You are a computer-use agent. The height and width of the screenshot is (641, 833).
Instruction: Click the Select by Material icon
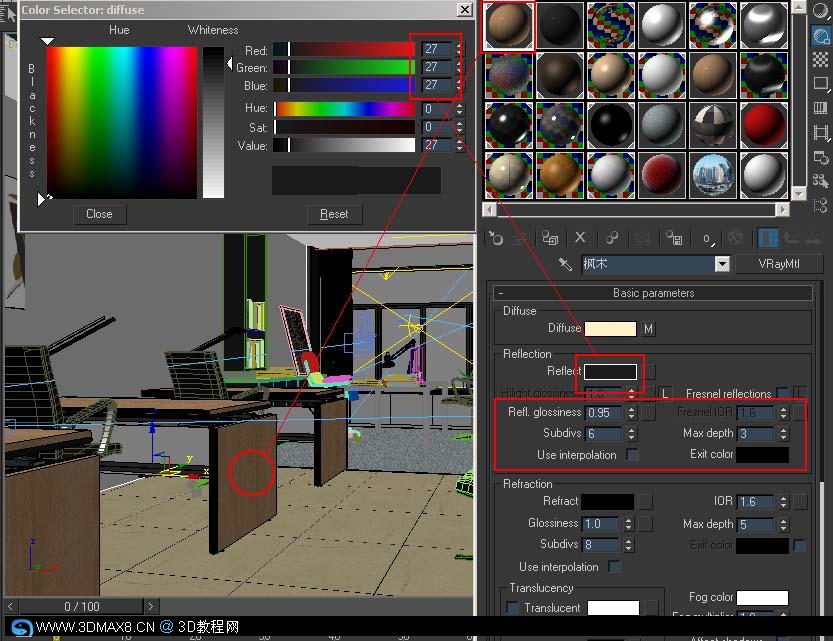point(821,181)
